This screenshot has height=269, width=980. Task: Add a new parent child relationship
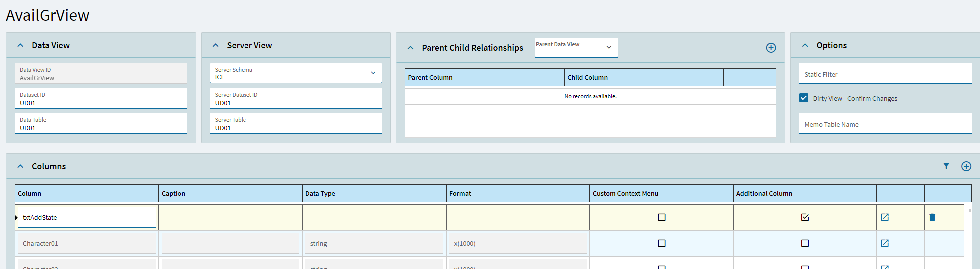tap(771, 48)
